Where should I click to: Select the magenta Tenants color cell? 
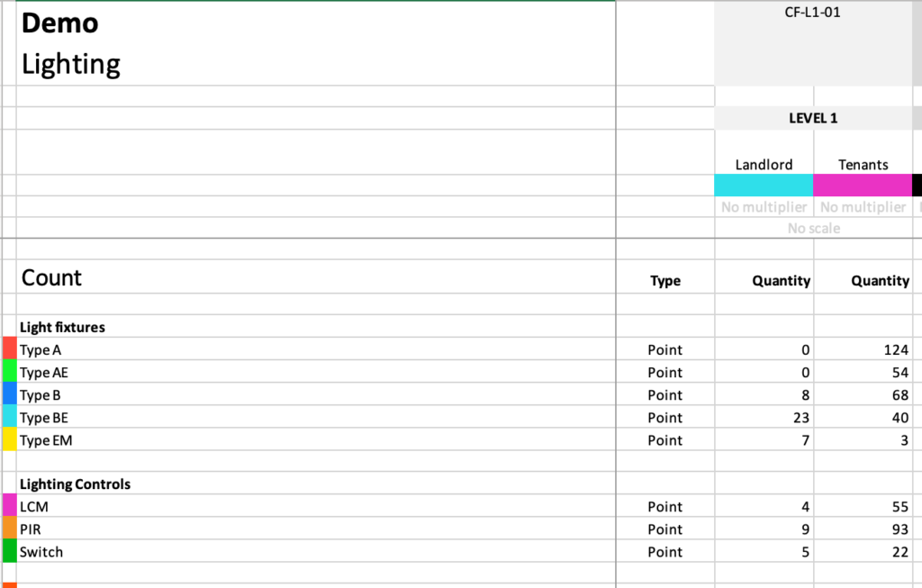coord(863,185)
